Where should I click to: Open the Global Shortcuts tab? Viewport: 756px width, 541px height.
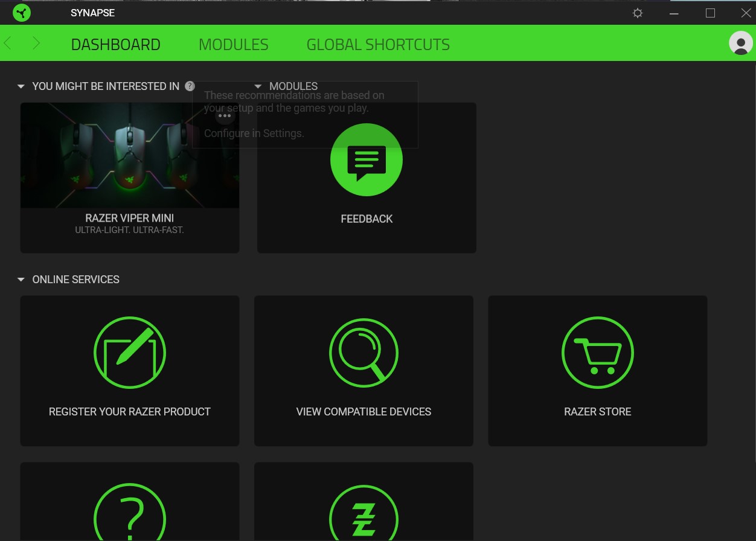click(x=378, y=45)
